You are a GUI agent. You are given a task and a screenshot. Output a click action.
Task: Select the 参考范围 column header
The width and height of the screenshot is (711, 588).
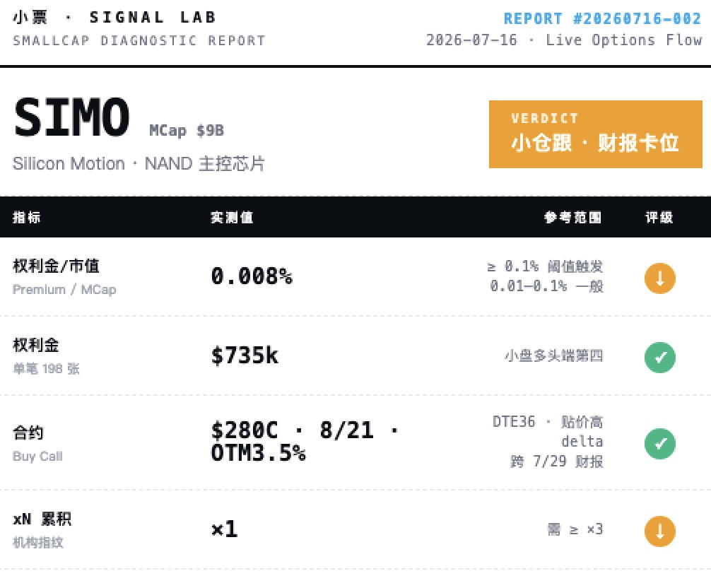click(572, 217)
